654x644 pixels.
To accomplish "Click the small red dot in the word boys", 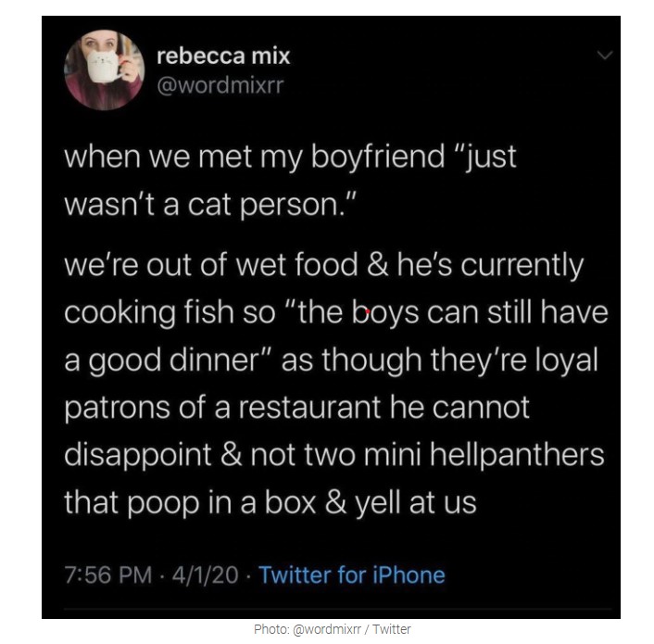I will 368,311.
